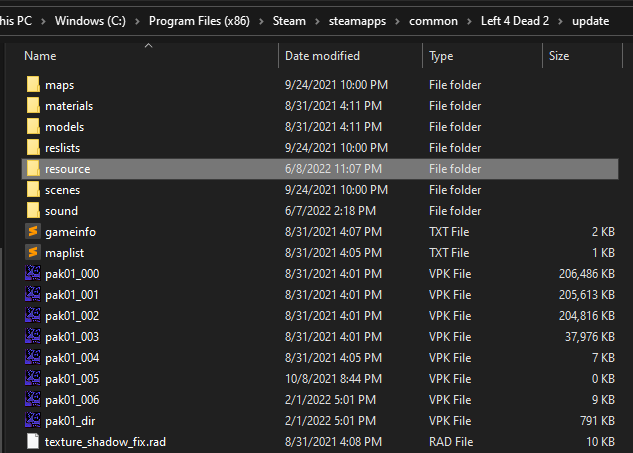Viewport: 633px width, 453px height.
Task: Expand the chevron after Steam in breadcrumb
Action: click(x=318, y=20)
